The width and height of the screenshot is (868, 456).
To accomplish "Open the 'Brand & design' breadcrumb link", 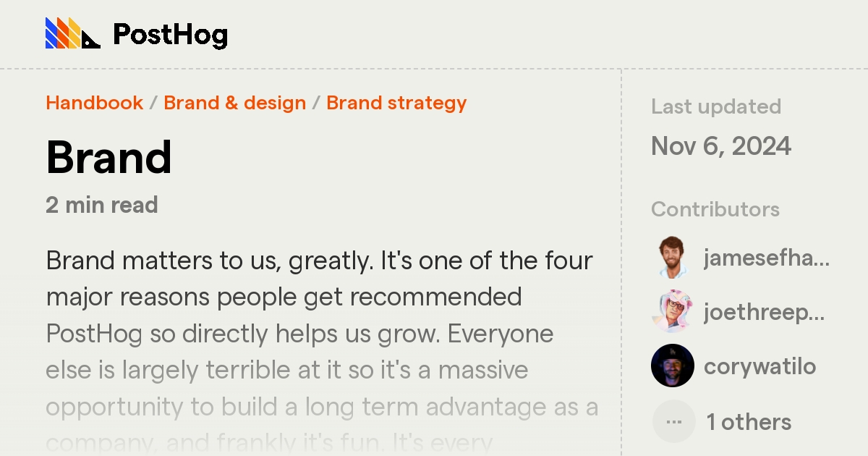I will [234, 103].
